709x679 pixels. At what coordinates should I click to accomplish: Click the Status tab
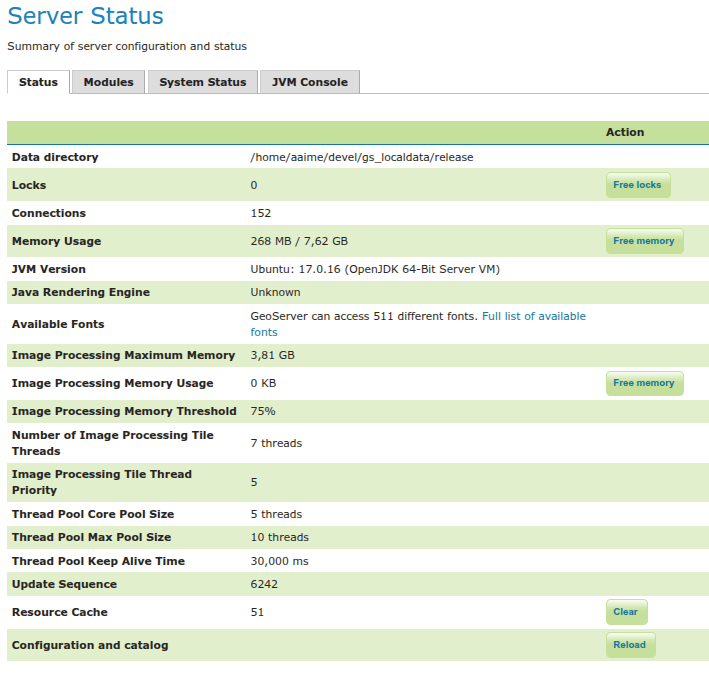tap(38, 82)
